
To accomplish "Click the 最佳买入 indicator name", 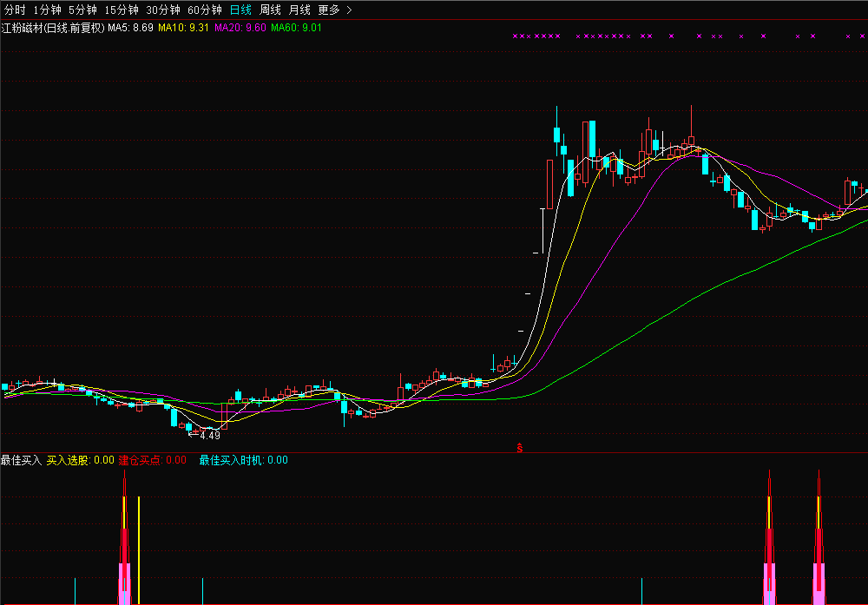I will [21, 460].
